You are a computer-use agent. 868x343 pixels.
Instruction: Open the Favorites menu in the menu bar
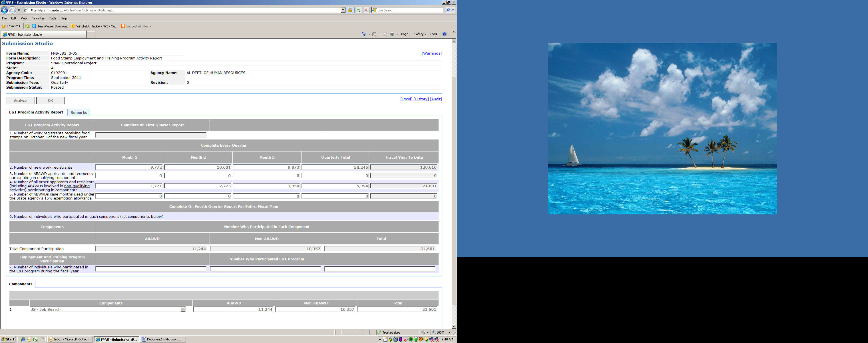(x=38, y=18)
